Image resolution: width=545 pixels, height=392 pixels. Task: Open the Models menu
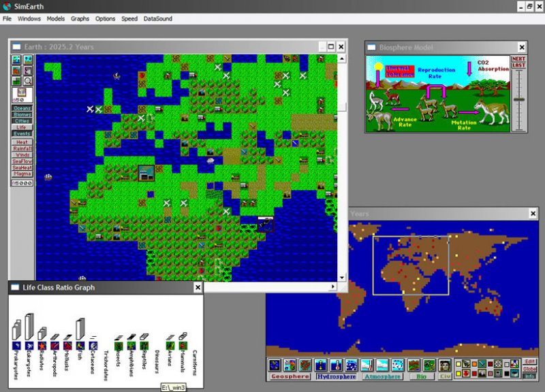(56, 19)
